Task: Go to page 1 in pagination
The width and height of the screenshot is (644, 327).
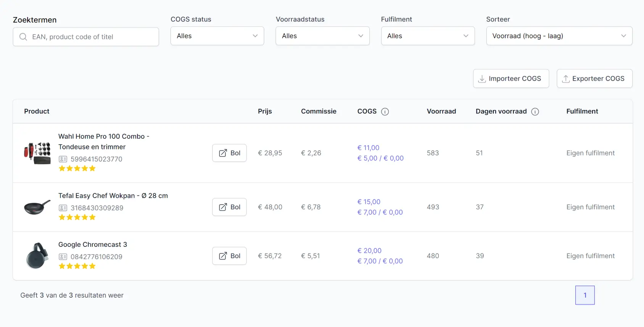Action: (x=585, y=295)
